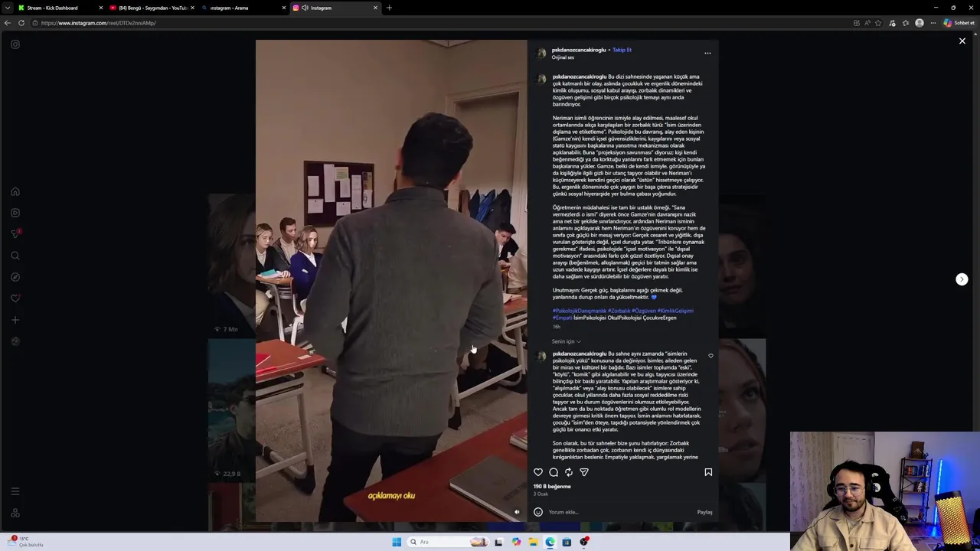Open Copilot Sohbet et button

coord(959,23)
